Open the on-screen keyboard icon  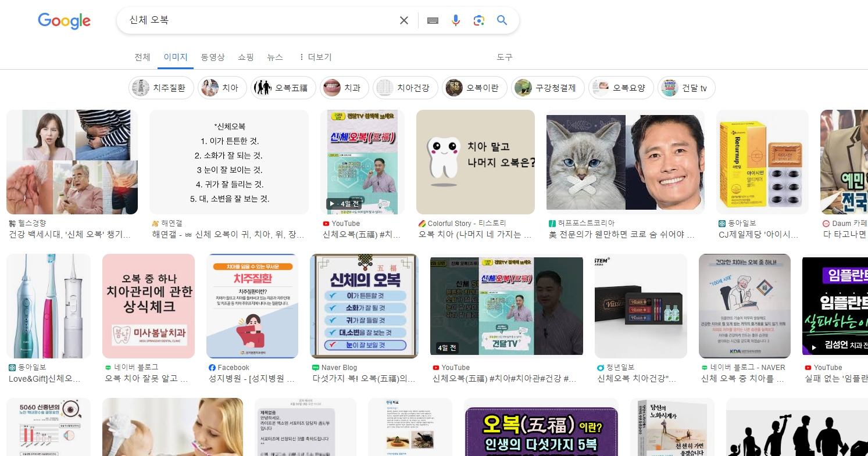[x=433, y=20]
